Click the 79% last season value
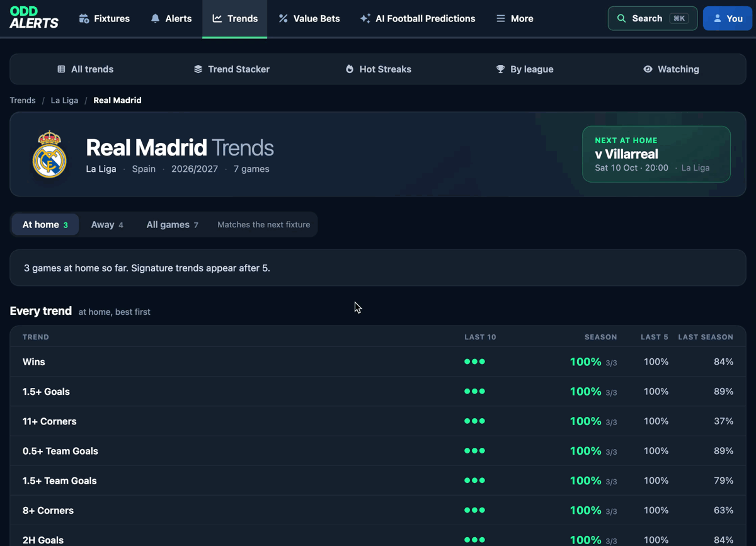 point(723,481)
